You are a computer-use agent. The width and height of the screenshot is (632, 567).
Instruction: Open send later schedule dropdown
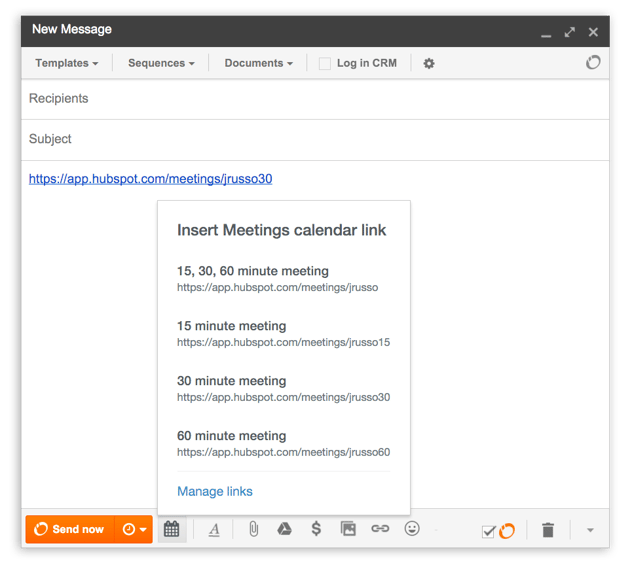(x=134, y=529)
